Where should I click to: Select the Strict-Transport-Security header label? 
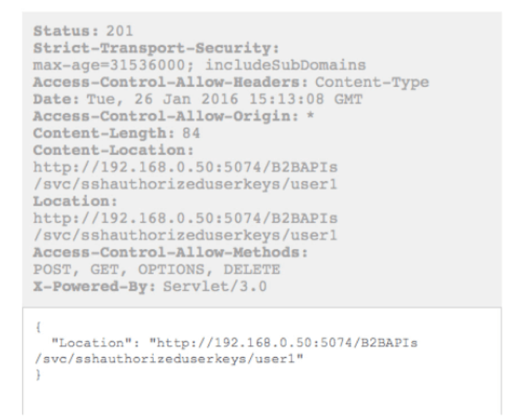[156, 48]
